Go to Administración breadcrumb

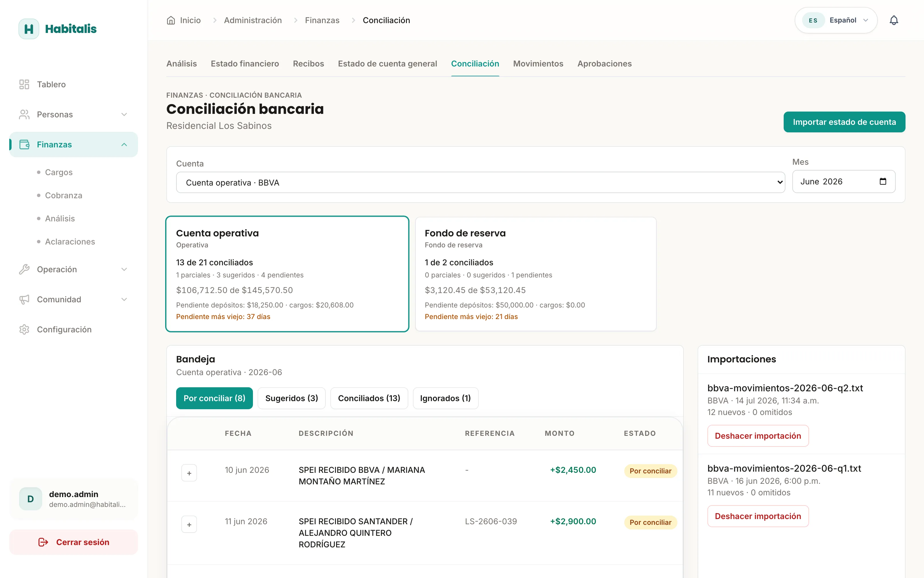pos(253,20)
